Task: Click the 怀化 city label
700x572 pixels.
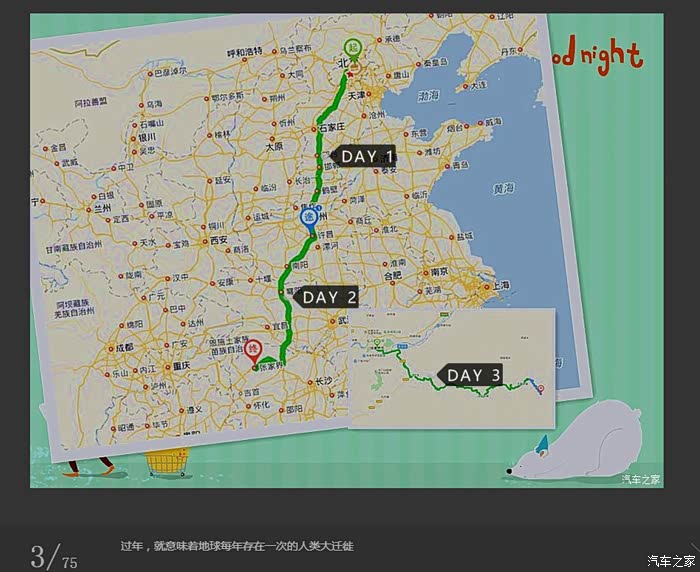Action: point(261,405)
